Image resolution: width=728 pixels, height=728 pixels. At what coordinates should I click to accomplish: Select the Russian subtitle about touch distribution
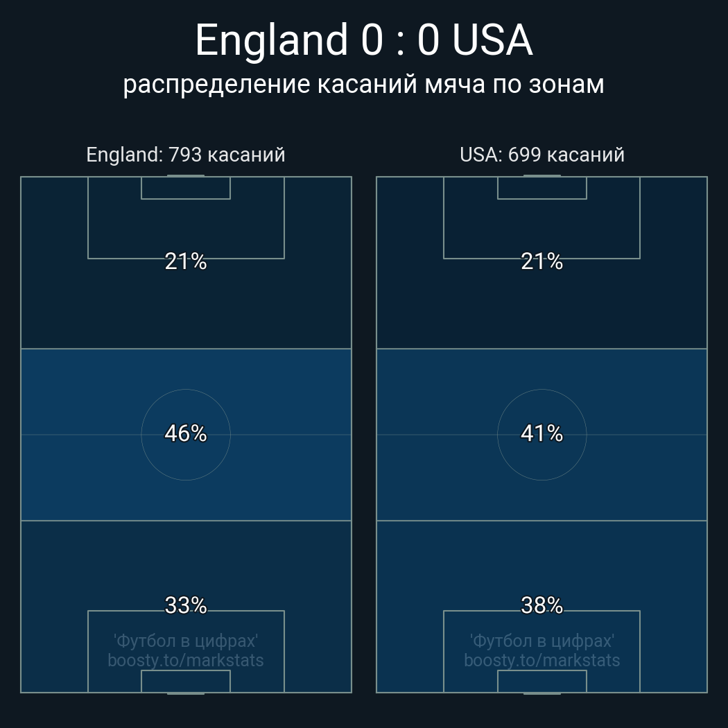(x=363, y=84)
